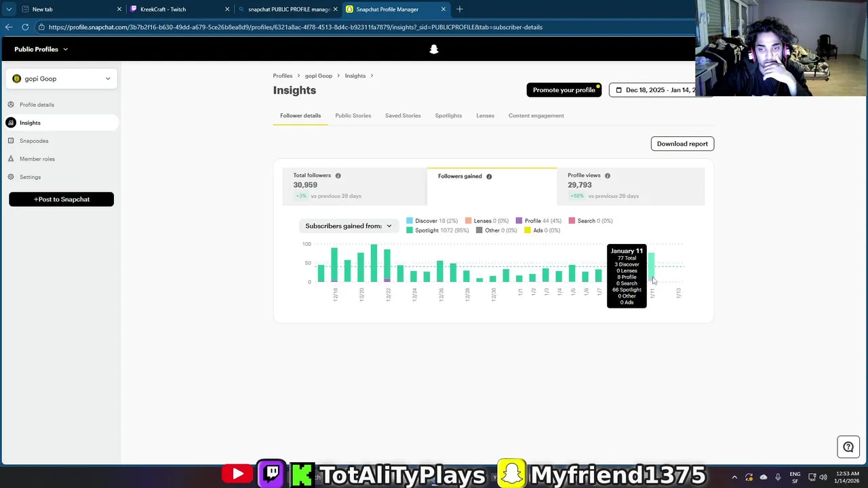The width and height of the screenshot is (868, 488).
Task: Click the 12/18 bar in chart
Action: click(334, 265)
